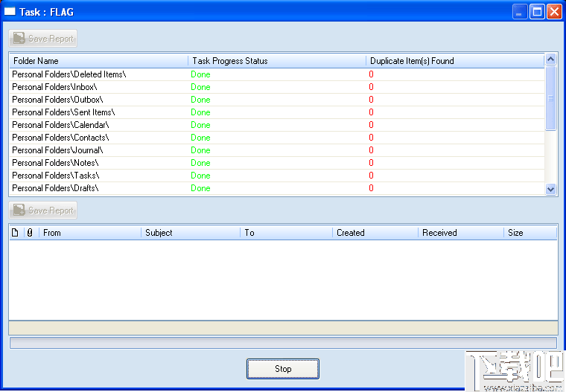Sort results by Received column

coord(460,233)
